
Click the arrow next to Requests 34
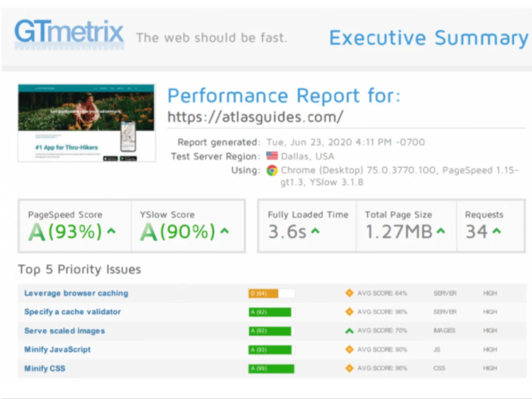496,231
